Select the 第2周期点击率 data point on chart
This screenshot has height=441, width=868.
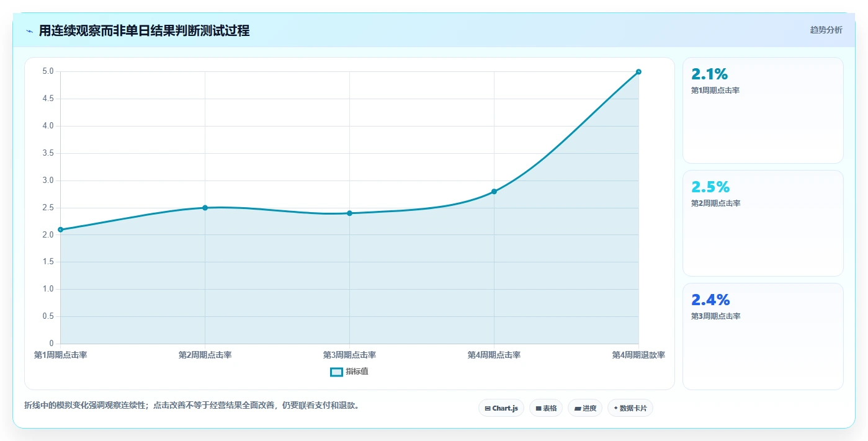pyautogui.click(x=205, y=208)
